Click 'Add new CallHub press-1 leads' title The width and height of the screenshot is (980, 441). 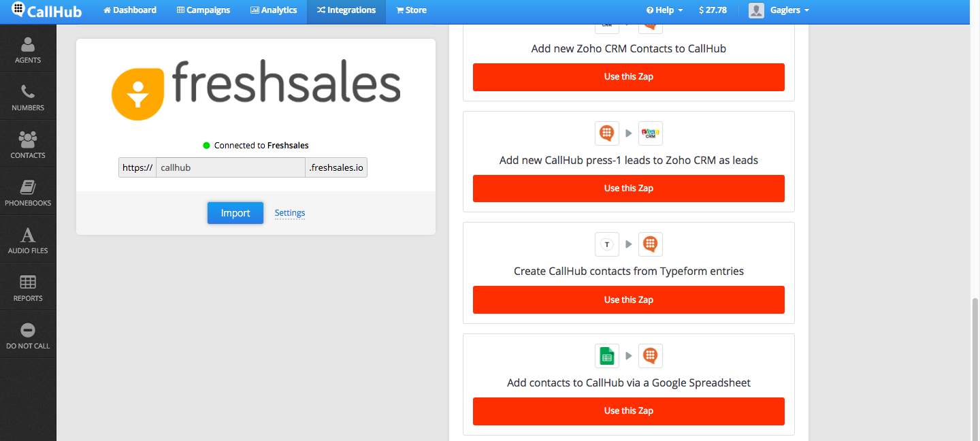(x=629, y=161)
